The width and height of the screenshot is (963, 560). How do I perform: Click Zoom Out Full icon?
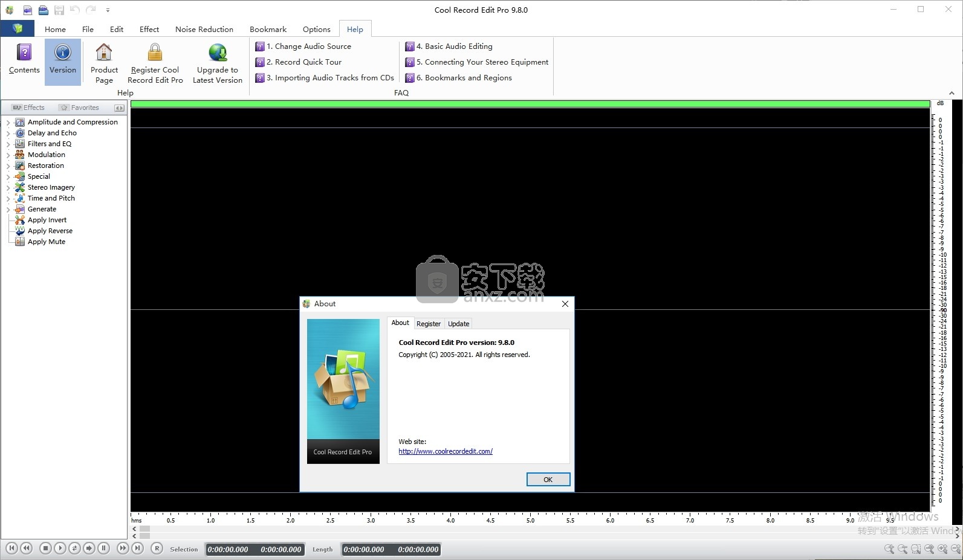[929, 549]
